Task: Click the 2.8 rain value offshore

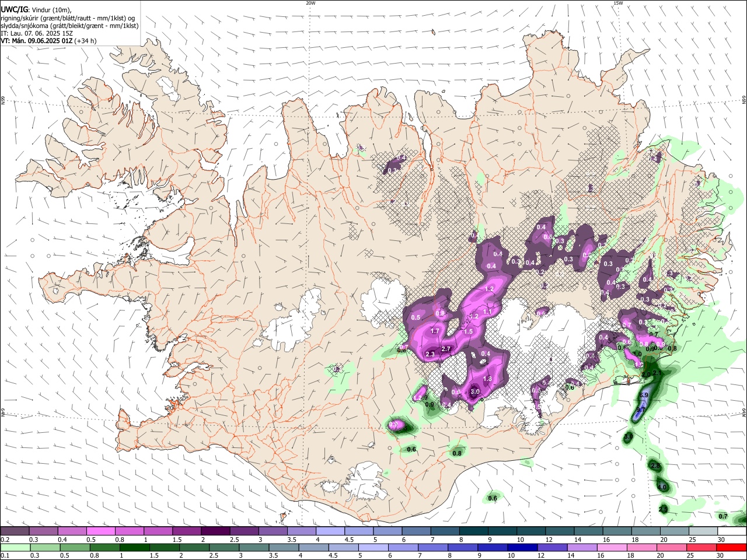Action: (x=655, y=466)
